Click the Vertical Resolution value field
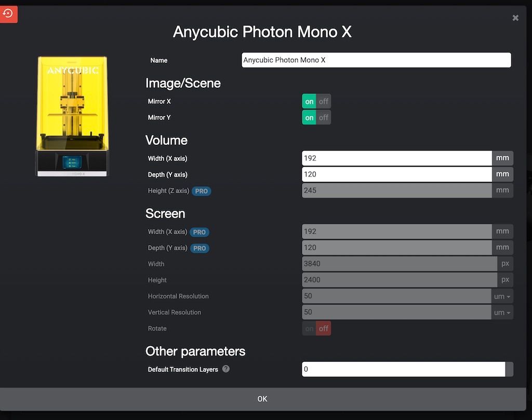 (x=396, y=312)
